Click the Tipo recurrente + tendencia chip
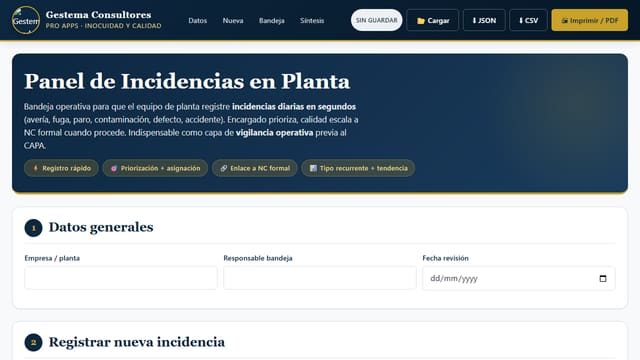Image resolution: width=640 pixels, height=360 pixels. pyautogui.click(x=358, y=168)
